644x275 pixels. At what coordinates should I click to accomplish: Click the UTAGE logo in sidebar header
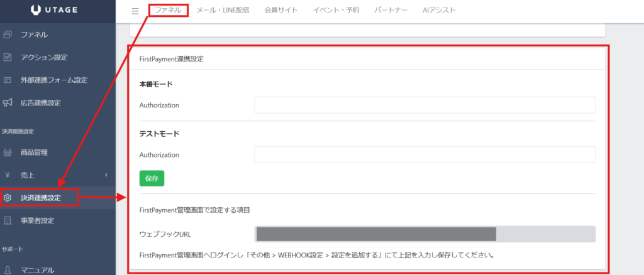pyautogui.click(x=54, y=11)
